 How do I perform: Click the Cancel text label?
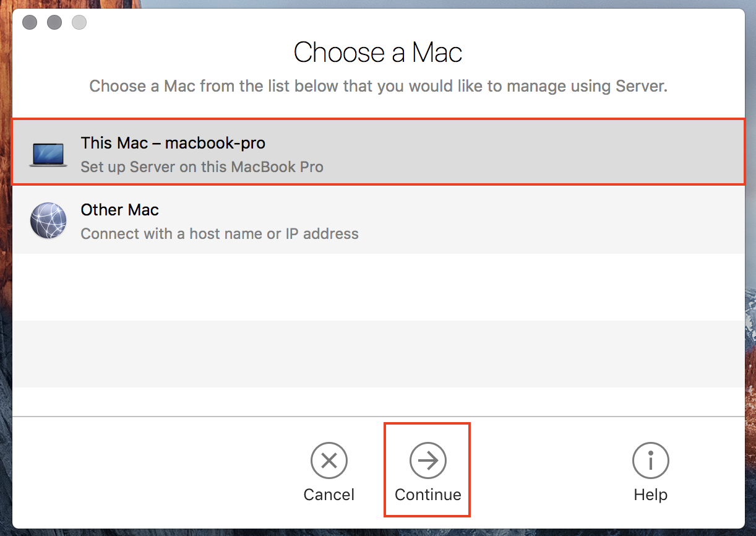tap(329, 495)
